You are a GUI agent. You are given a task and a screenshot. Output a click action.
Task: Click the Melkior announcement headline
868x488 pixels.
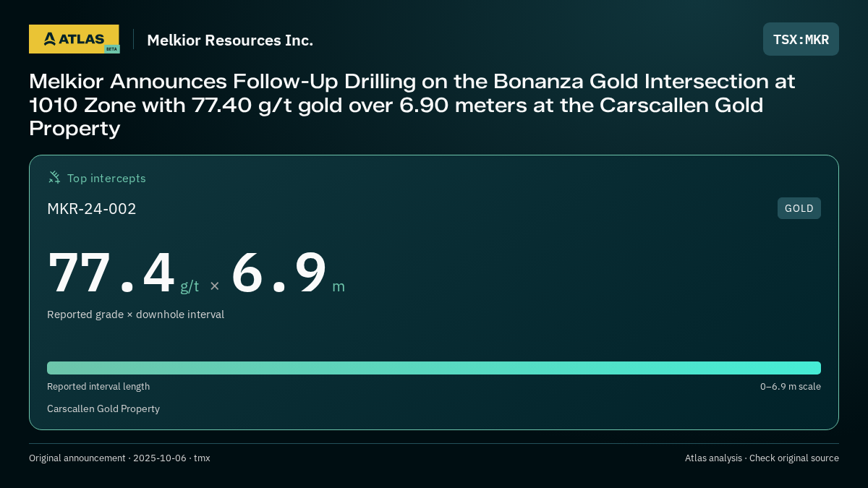[x=412, y=105]
